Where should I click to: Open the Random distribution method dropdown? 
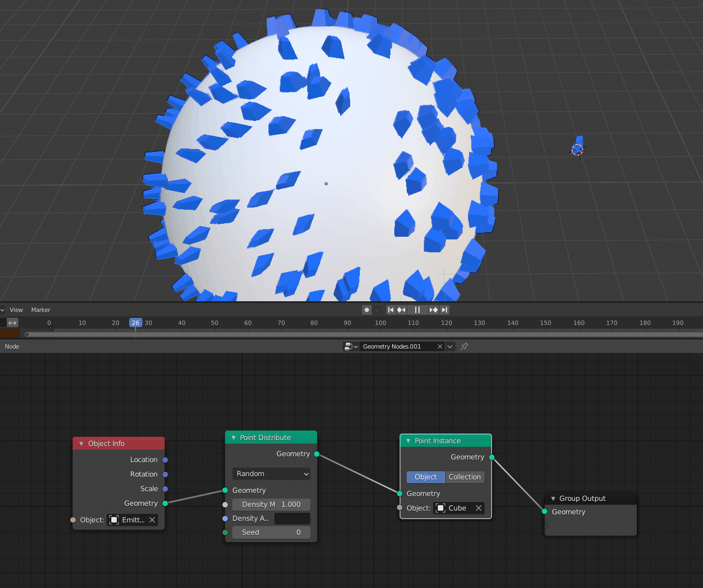coord(271,474)
